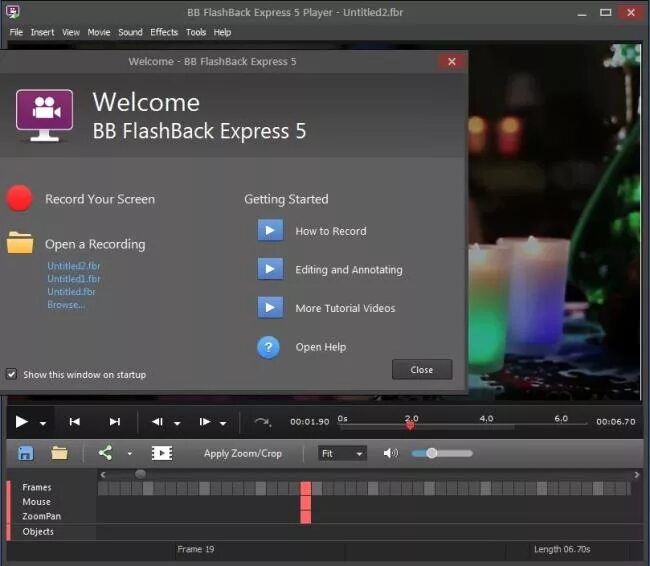Click the Open Help text link
This screenshot has width=650, height=566.
(320, 347)
